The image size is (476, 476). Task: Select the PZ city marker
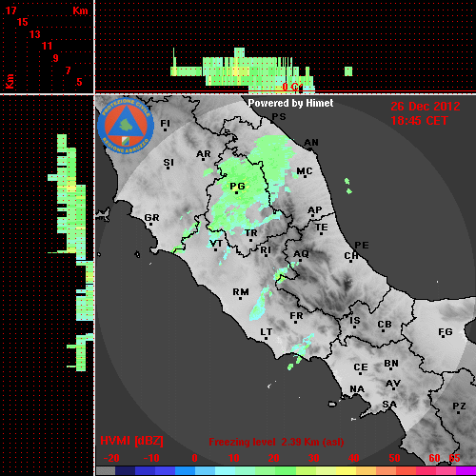coord(458,412)
